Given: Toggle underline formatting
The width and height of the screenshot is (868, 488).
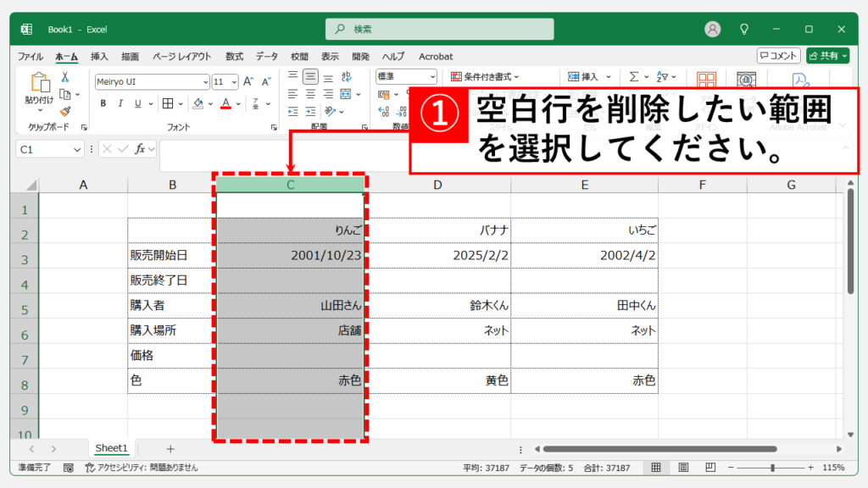Looking at the screenshot, I should (137, 103).
